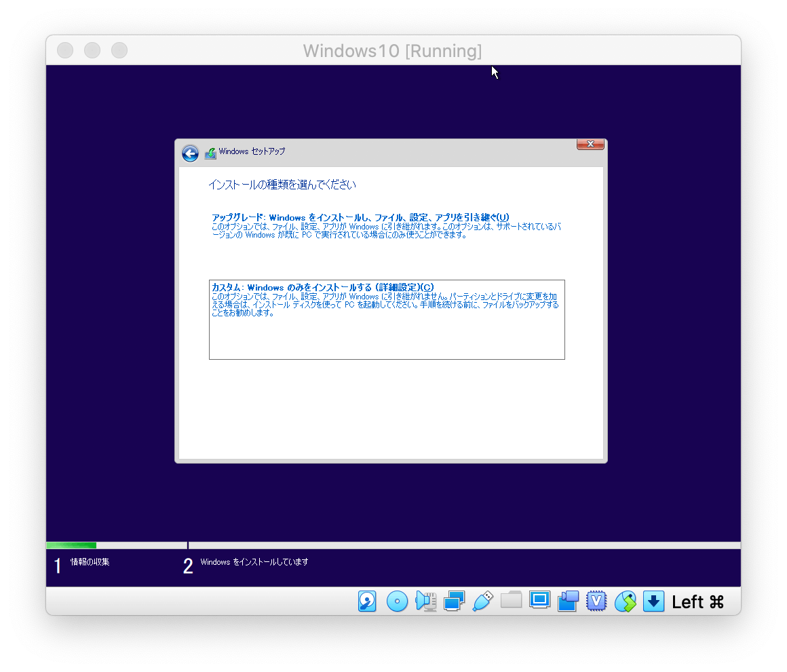Click the keyboard capture status icon
The width and height of the screenshot is (787, 672).
pyautogui.click(x=653, y=601)
